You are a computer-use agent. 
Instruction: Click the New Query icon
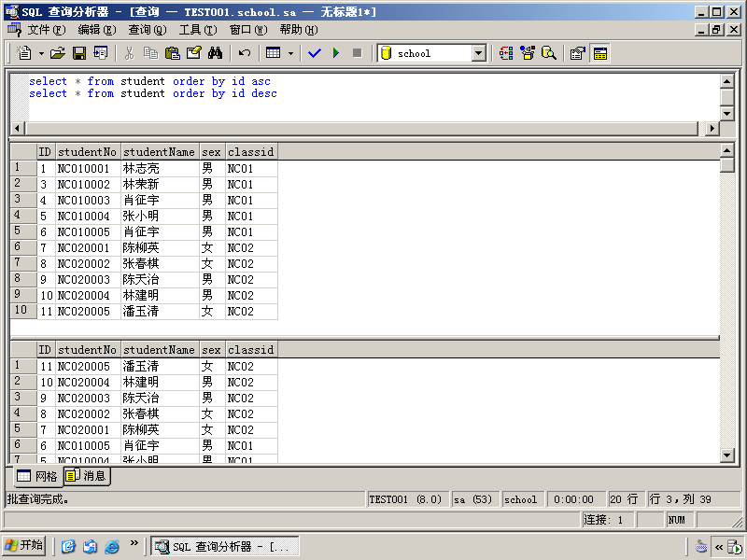tap(24, 53)
